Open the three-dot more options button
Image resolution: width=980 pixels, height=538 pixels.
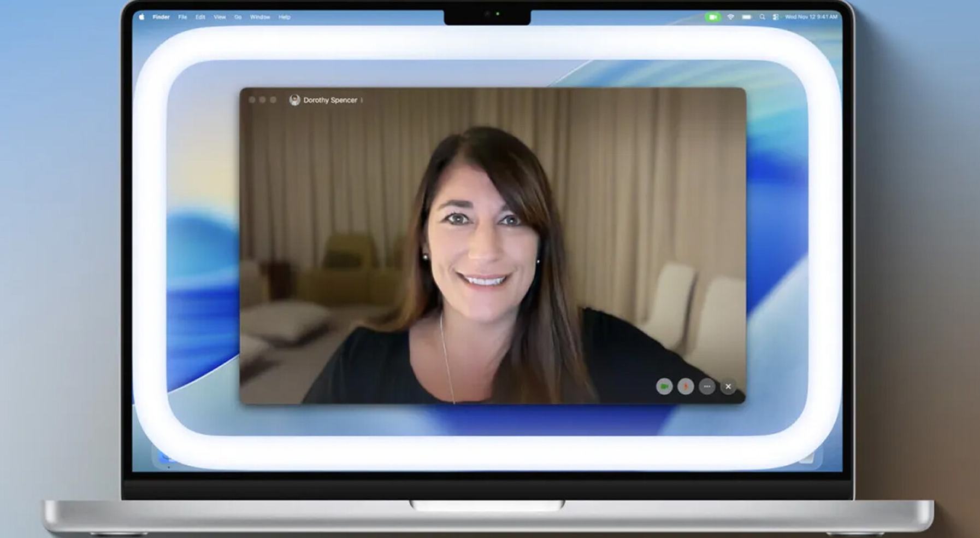(x=707, y=387)
